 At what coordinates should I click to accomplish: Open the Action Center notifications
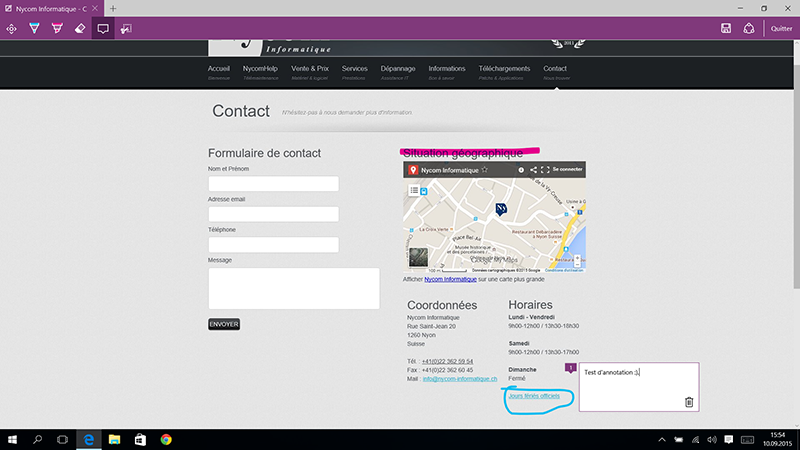click(x=729, y=439)
